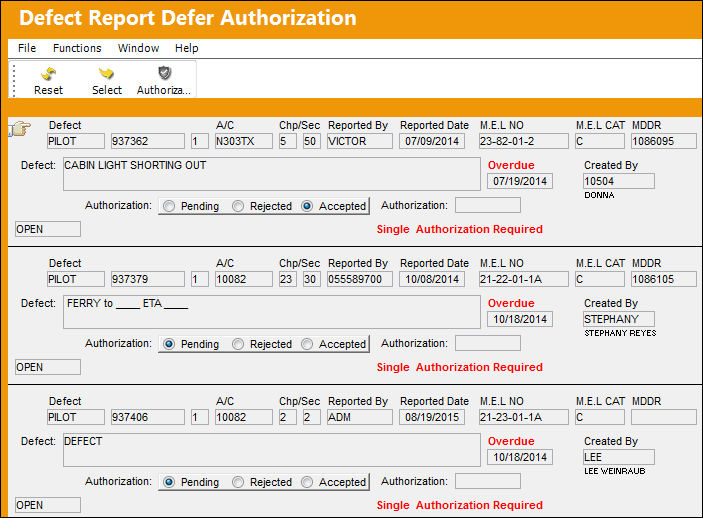The width and height of the screenshot is (703, 518).
Task: Click the name LEE WEINRAUB under Created By
Action: coord(615,471)
